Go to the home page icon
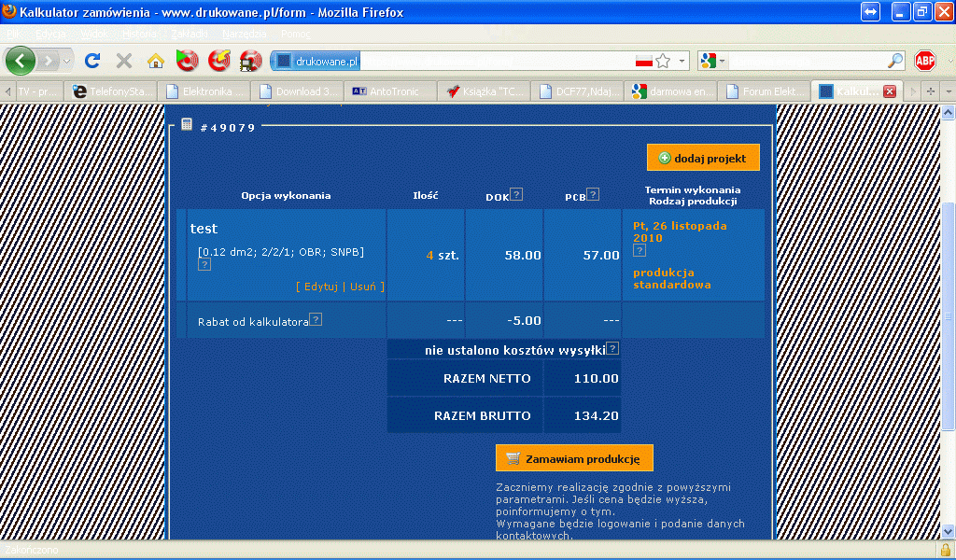Image resolution: width=956 pixels, height=560 pixels. 155,61
